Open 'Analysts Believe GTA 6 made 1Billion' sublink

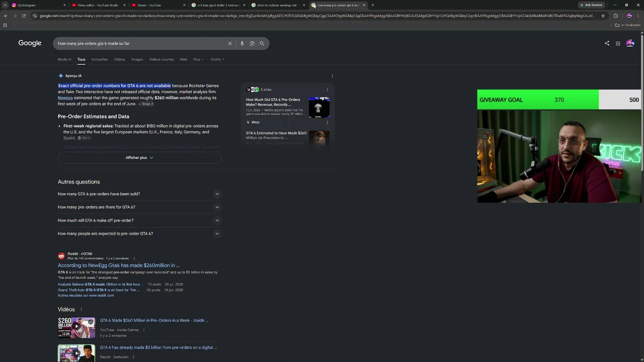pos(101,285)
